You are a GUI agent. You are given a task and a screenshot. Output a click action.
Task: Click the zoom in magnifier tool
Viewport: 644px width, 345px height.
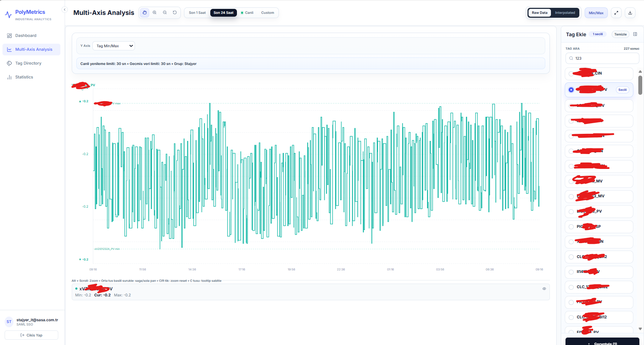(155, 13)
